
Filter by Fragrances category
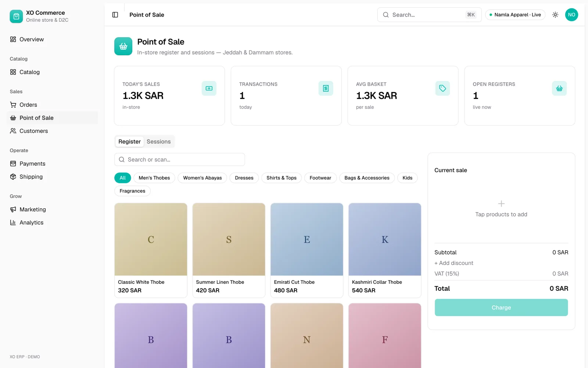pyautogui.click(x=132, y=191)
